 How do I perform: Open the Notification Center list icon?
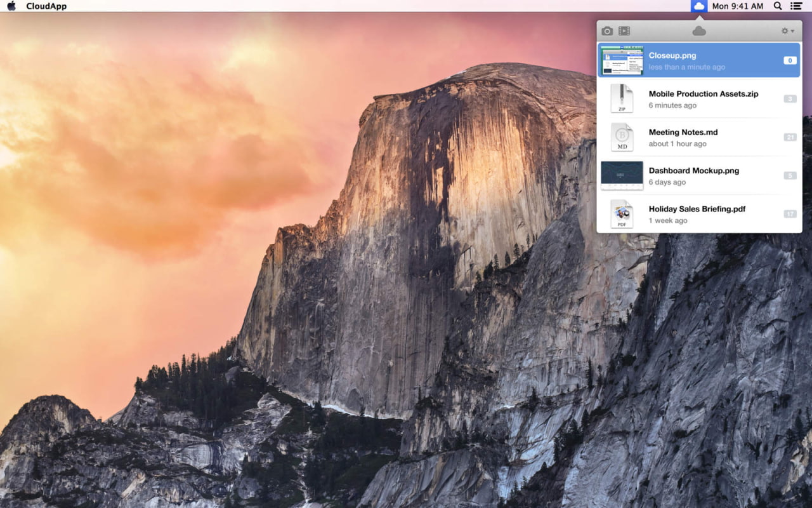coord(796,6)
